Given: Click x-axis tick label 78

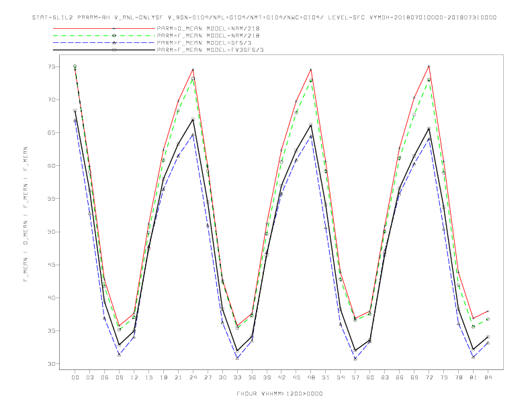Looking at the screenshot, I should pyautogui.click(x=458, y=377).
